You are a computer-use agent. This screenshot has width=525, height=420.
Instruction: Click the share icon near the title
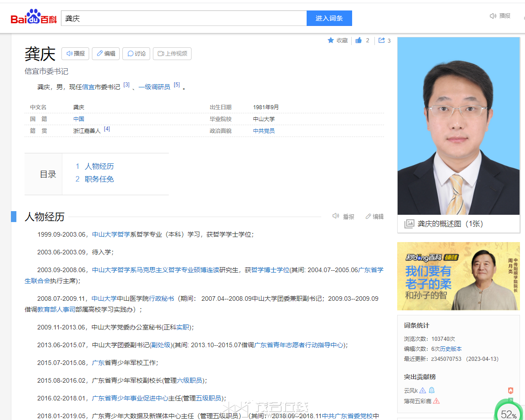point(382,40)
